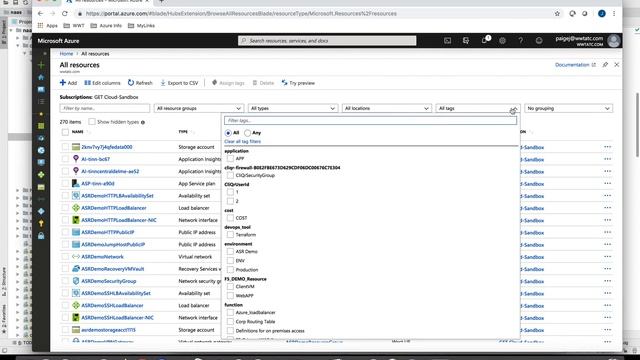Check the COST tag checkbox
640x360 pixels.
(230, 218)
